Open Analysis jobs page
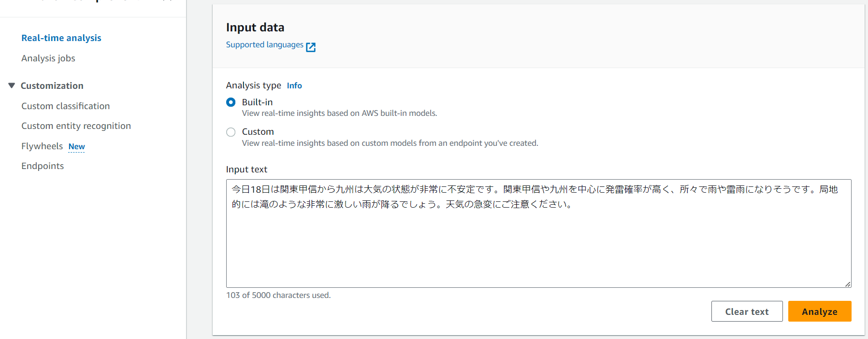868x339 pixels. click(x=48, y=58)
